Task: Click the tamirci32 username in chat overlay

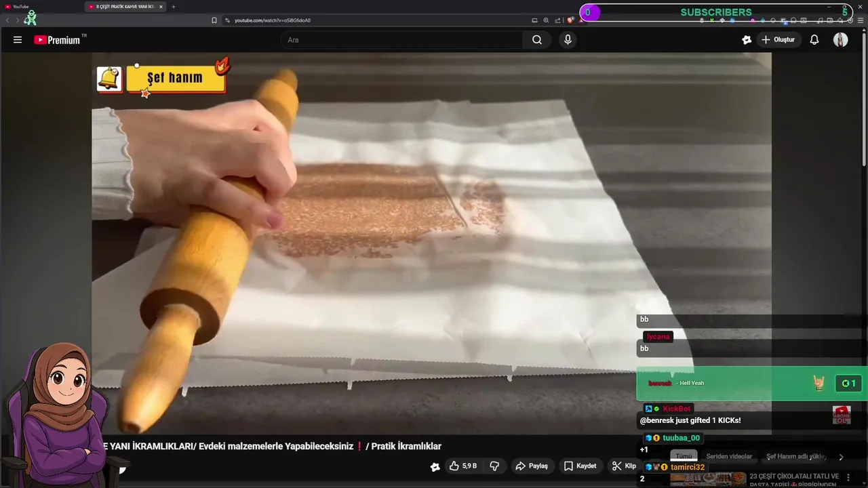Action: (x=688, y=467)
